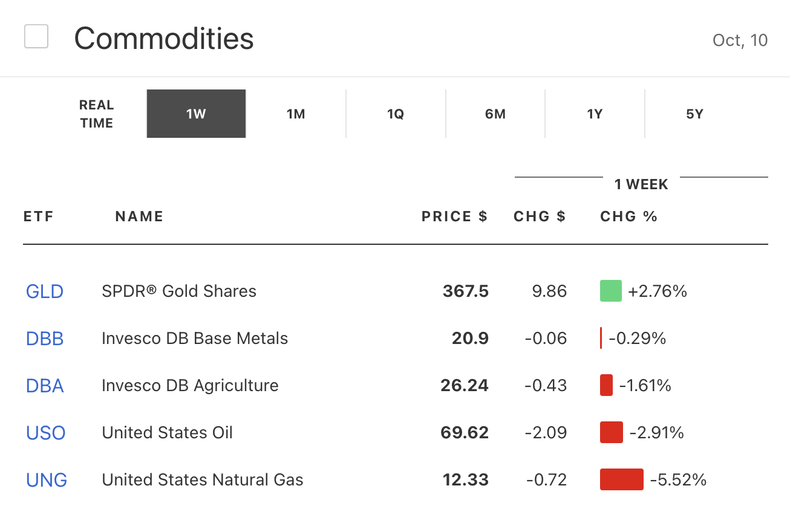Select the 6M timeframe tab
790x532 pixels.
(x=495, y=114)
